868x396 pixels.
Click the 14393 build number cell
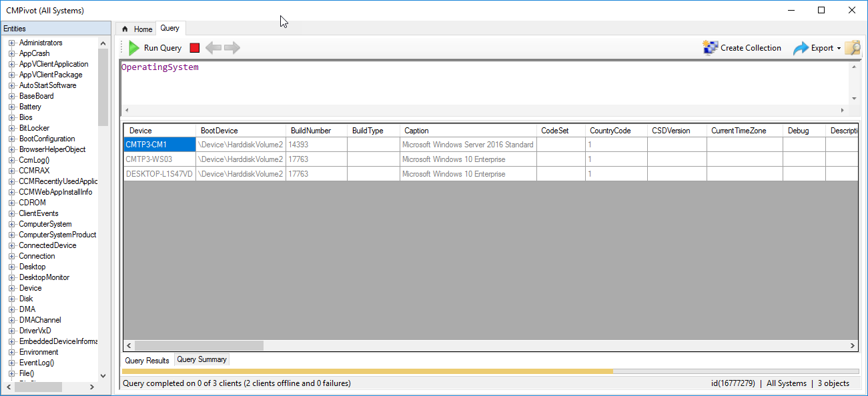click(x=316, y=145)
